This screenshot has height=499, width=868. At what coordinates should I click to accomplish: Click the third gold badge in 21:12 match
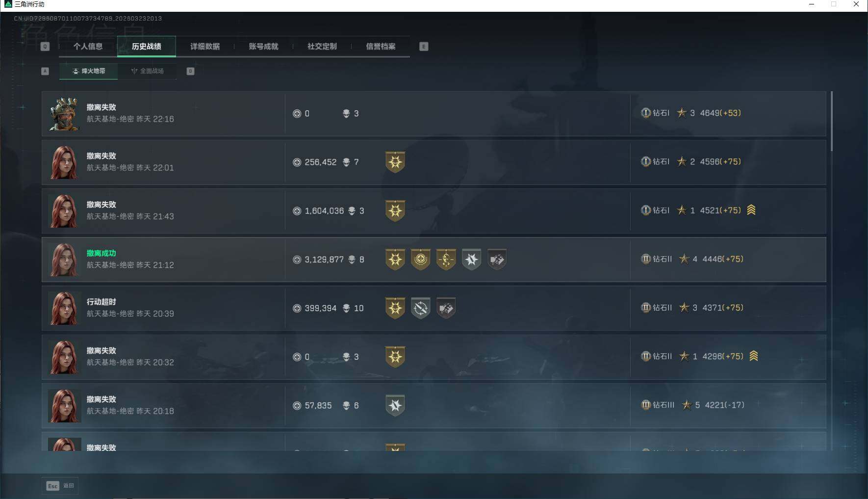pyautogui.click(x=446, y=260)
